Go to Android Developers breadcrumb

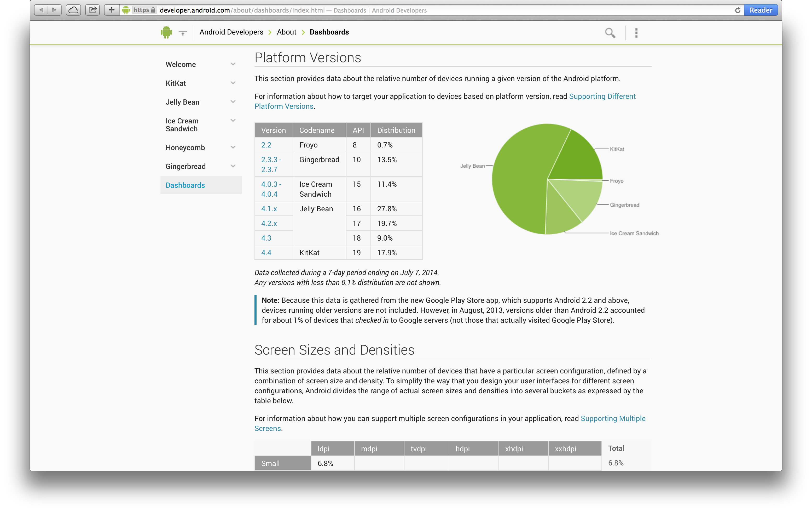pos(231,32)
